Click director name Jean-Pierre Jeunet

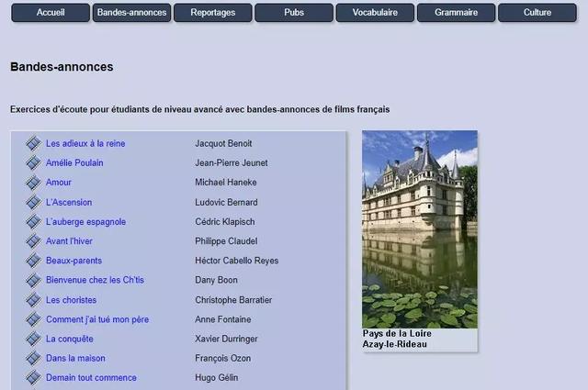point(232,163)
